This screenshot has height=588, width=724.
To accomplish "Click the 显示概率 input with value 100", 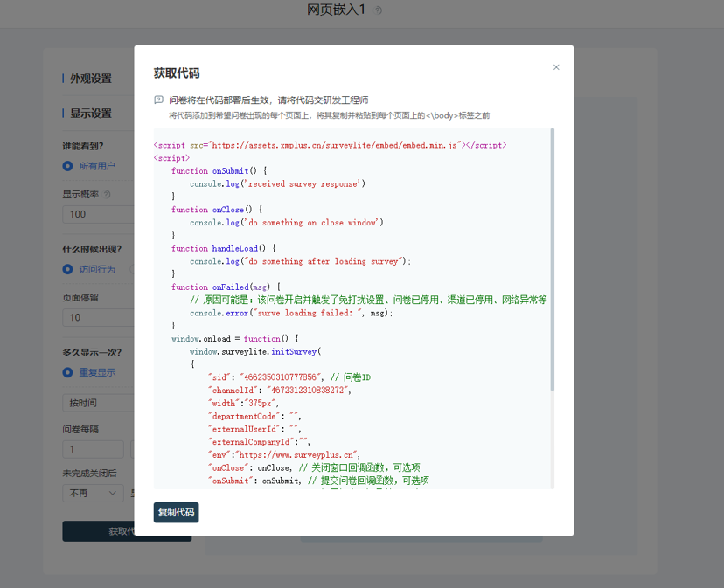I will [x=98, y=214].
